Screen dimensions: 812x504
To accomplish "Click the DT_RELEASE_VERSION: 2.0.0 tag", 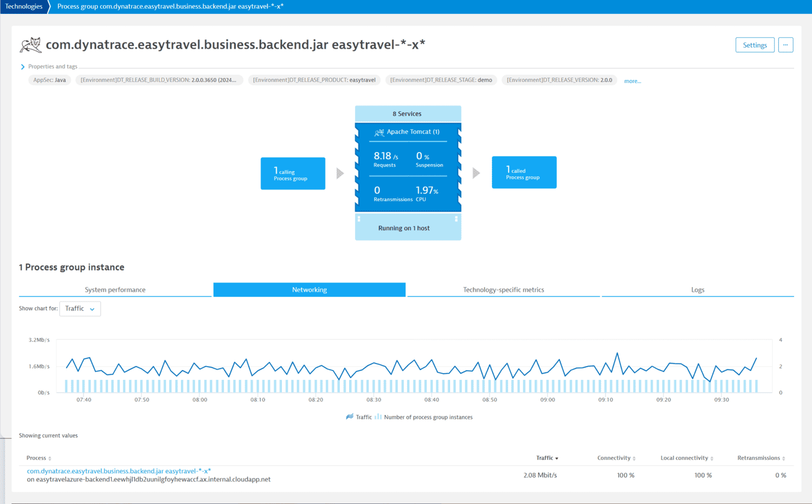I will (x=559, y=80).
